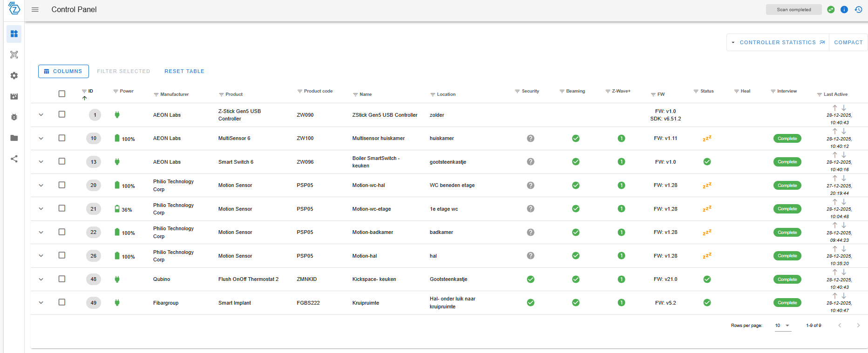Open the rows per page dropdown
Viewport: 868px width, 353px height.
pos(782,326)
